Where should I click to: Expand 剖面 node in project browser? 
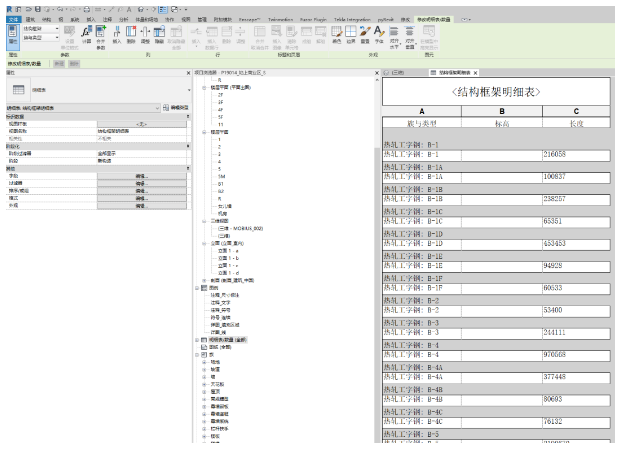[204, 281]
